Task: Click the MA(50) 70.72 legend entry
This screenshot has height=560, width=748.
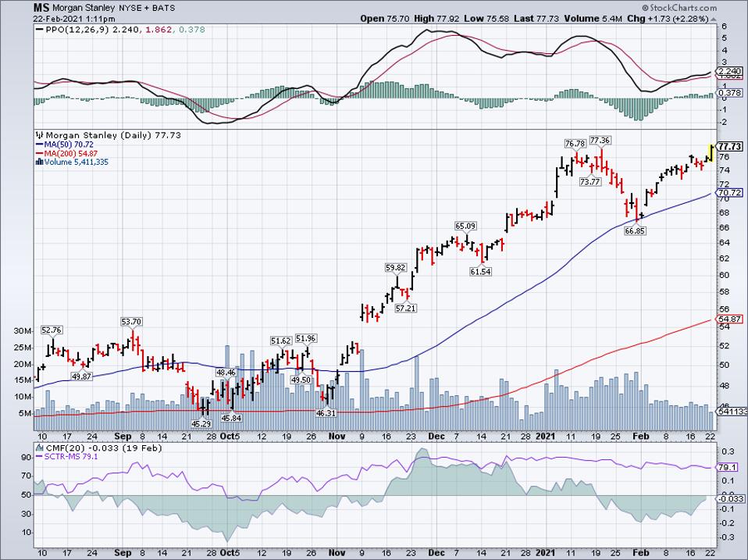Action: (x=69, y=144)
